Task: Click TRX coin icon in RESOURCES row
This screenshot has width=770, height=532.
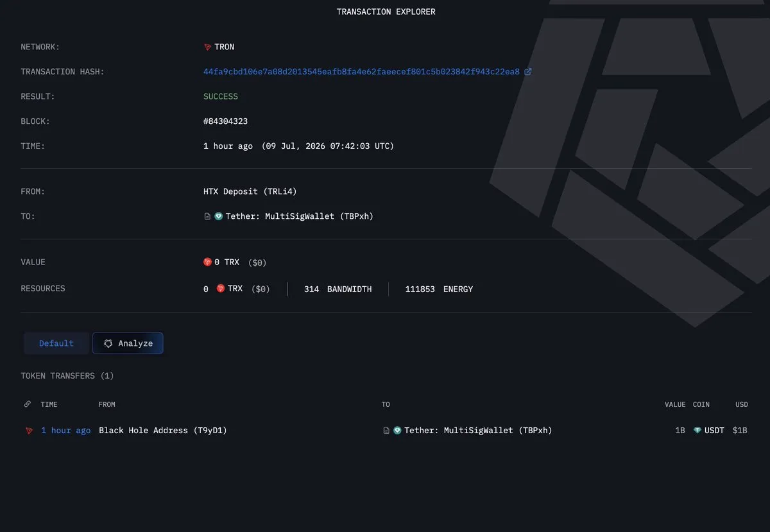Action: click(x=221, y=289)
